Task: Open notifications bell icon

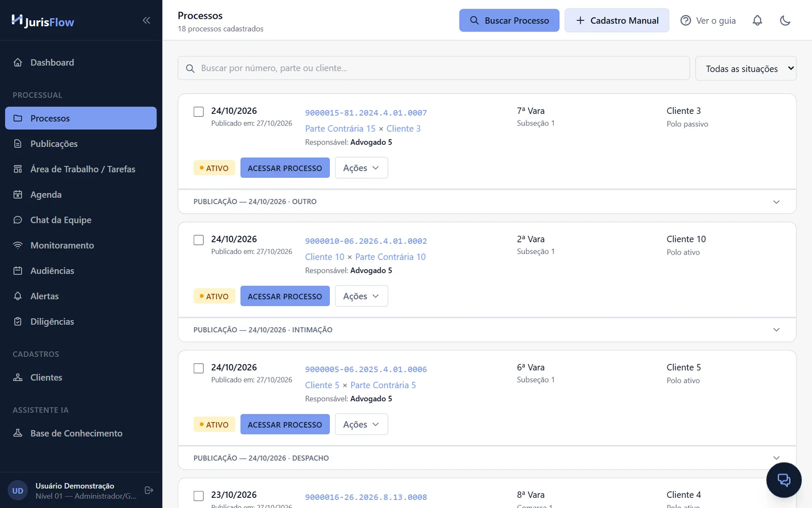Action: click(x=757, y=20)
